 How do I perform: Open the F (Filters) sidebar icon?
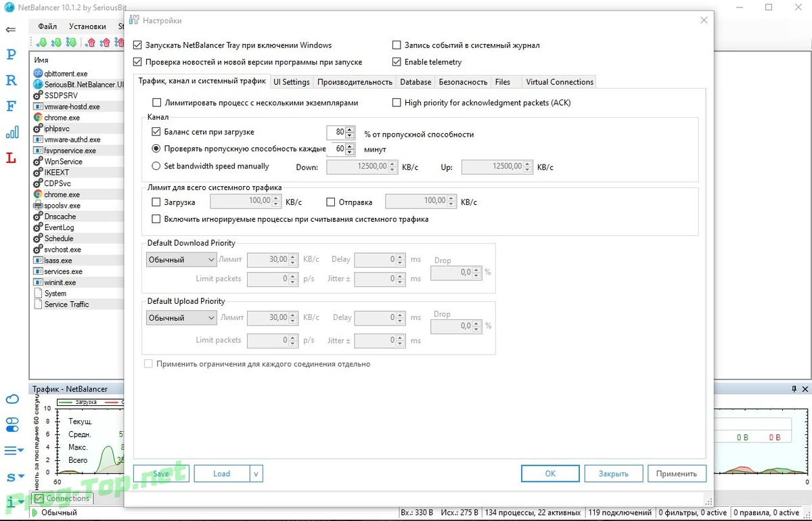[11, 106]
